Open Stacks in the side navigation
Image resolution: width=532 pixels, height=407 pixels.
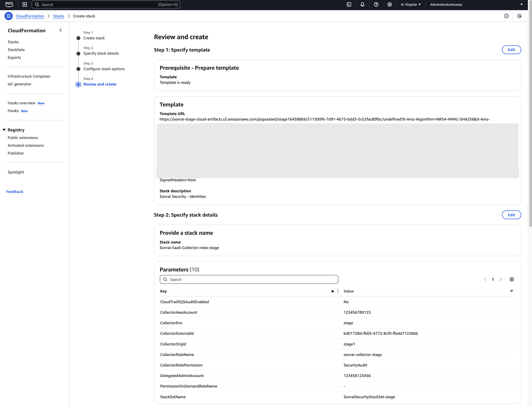coord(13,42)
